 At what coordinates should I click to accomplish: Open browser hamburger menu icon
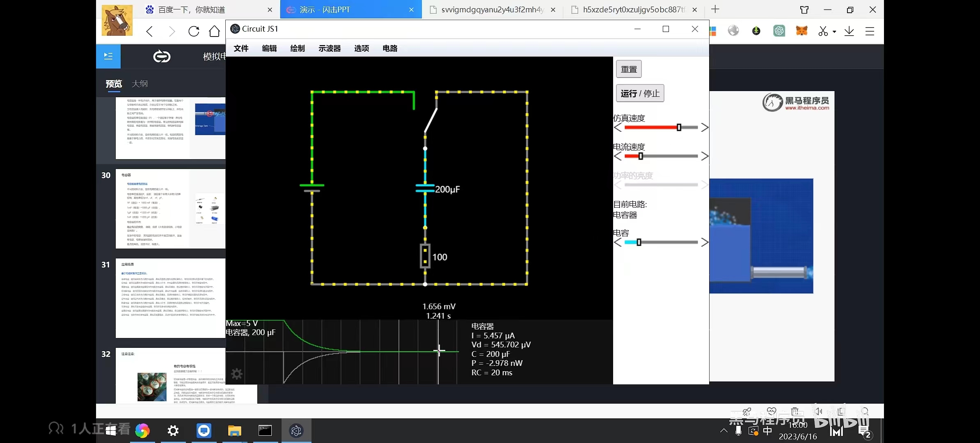point(870,31)
